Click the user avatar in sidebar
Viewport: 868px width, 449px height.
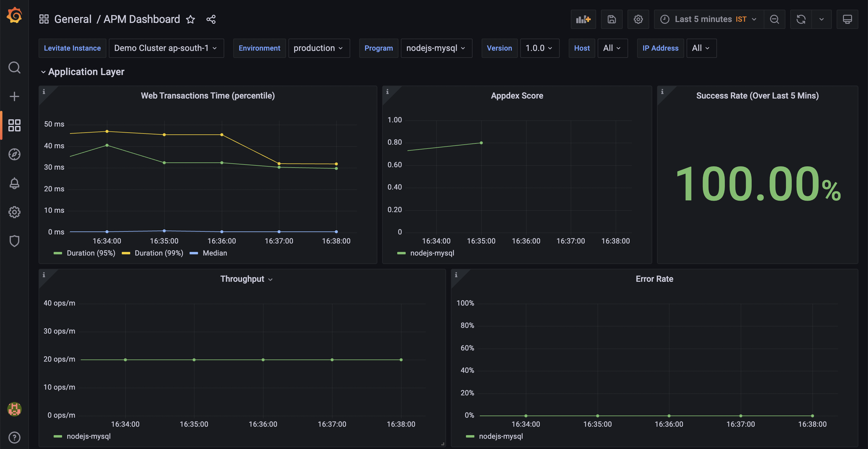14,409
